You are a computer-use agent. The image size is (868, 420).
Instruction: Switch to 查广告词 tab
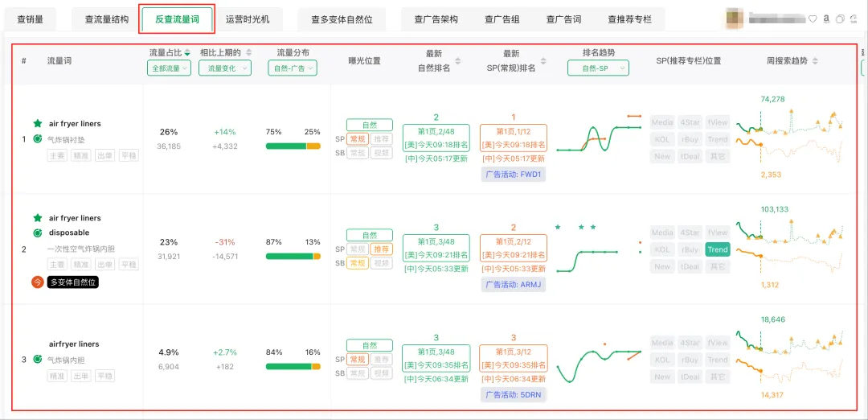pos(563,19)
